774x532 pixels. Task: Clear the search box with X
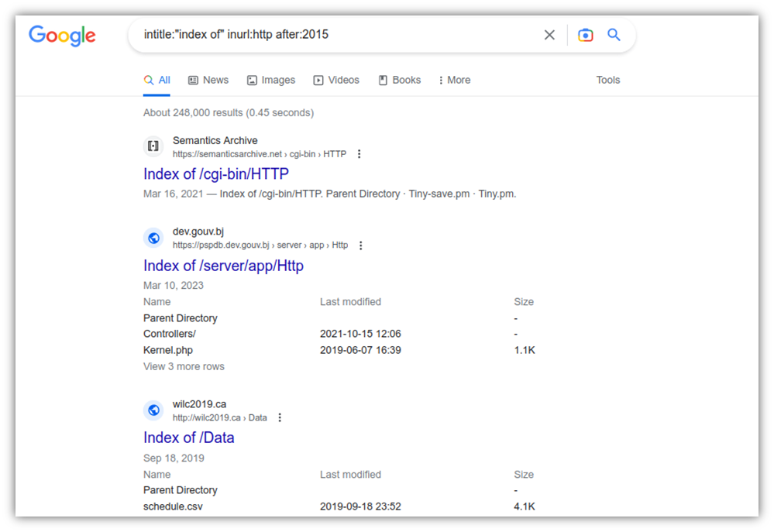[549, 35]
